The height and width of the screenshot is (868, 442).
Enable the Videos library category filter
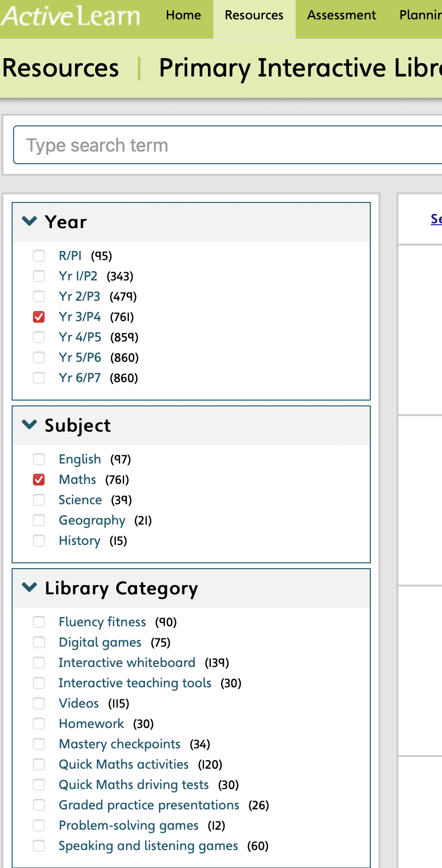pos(39,703)
